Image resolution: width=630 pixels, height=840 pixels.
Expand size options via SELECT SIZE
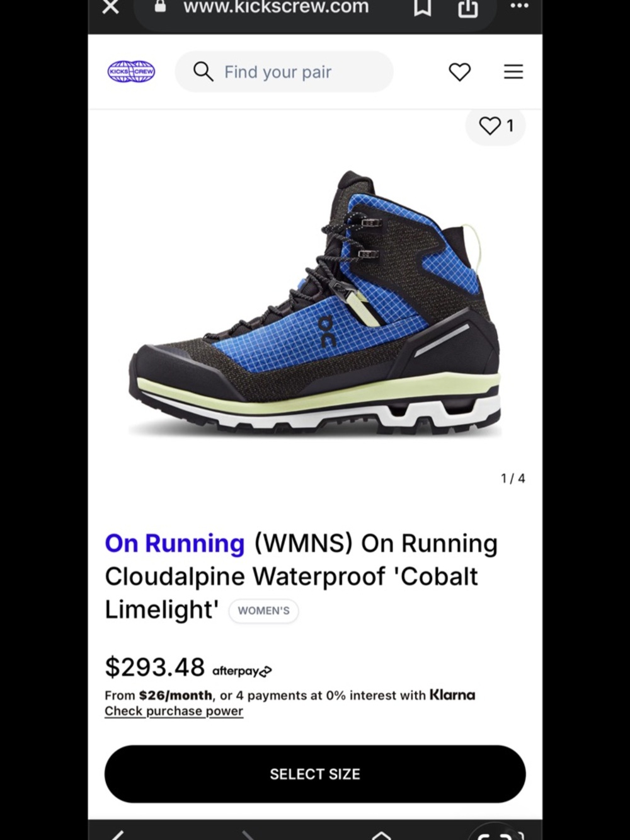(315, 774)
